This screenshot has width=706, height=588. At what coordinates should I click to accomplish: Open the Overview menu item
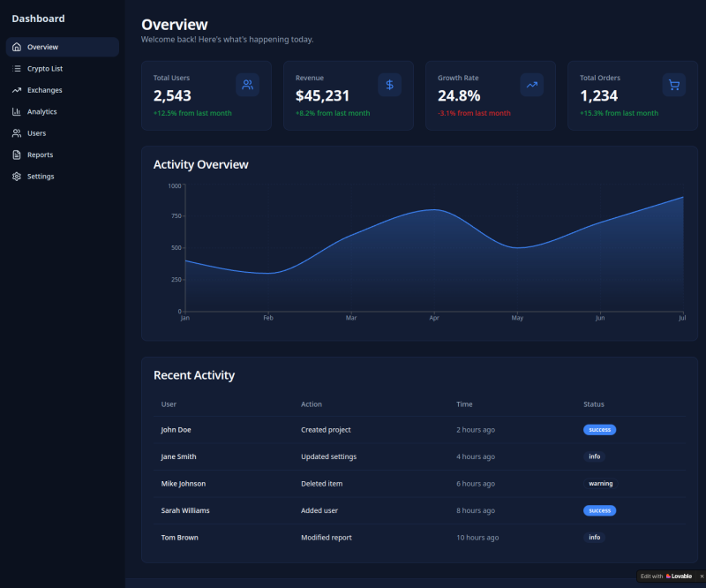(x=63, y=47)
